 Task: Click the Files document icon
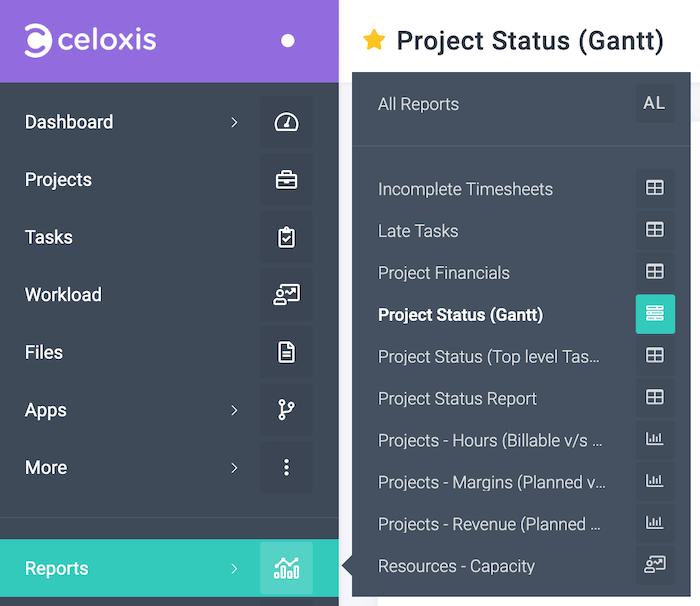pos(286,352)
